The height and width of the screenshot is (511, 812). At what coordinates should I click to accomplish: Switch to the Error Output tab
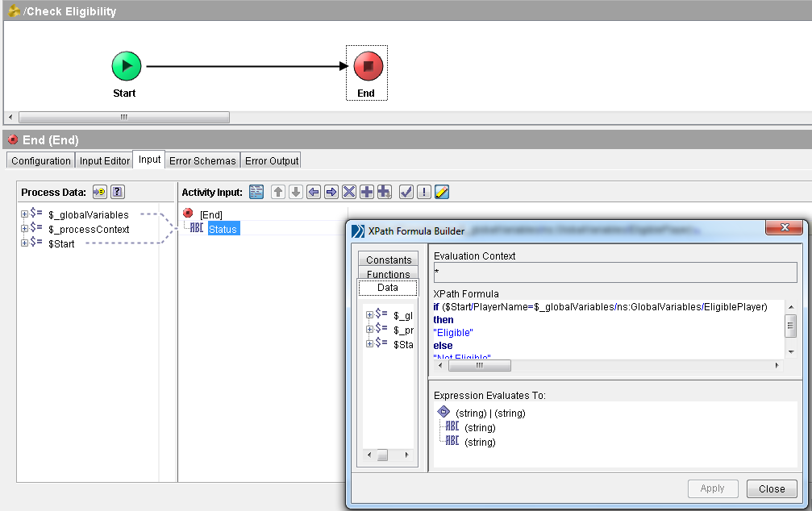click(272, 160)
